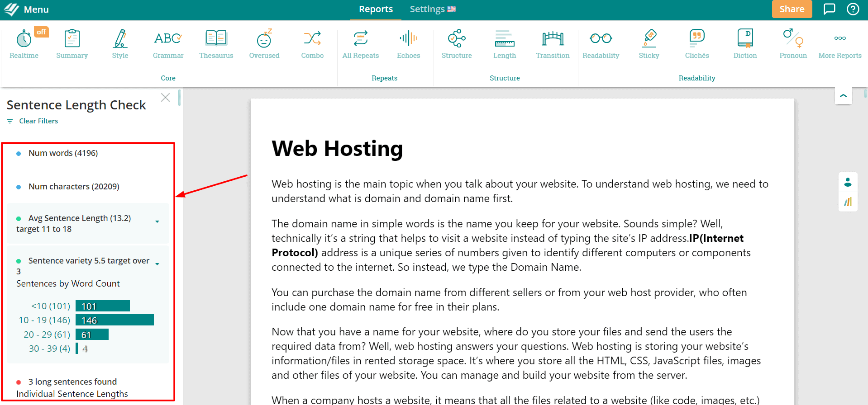Click the 10 - 19 sentence count bar

click(114, 320)
